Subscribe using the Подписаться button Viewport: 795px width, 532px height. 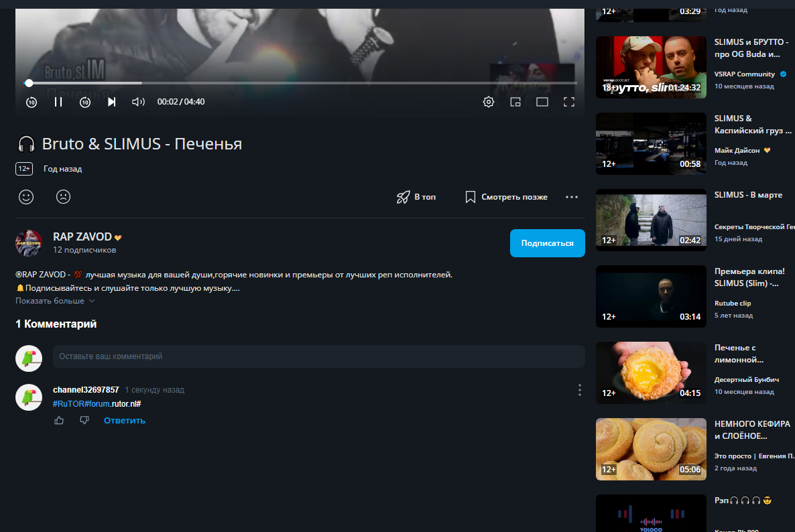(x=547, y=243)
